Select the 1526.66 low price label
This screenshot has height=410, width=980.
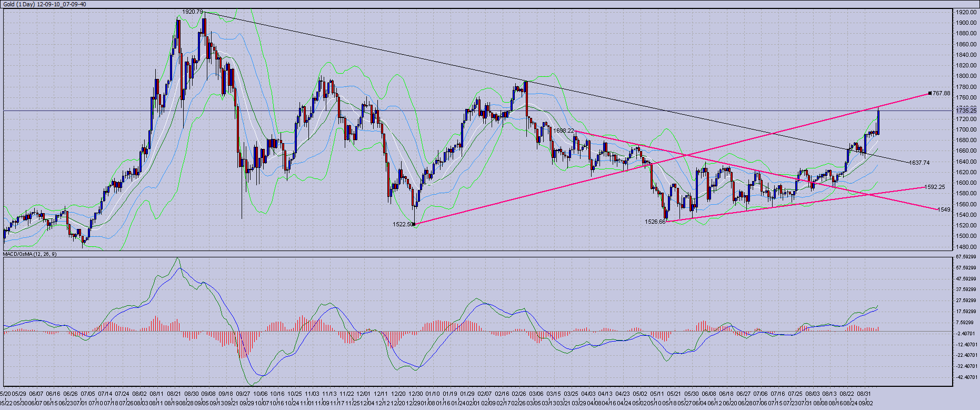pos(655,222)
